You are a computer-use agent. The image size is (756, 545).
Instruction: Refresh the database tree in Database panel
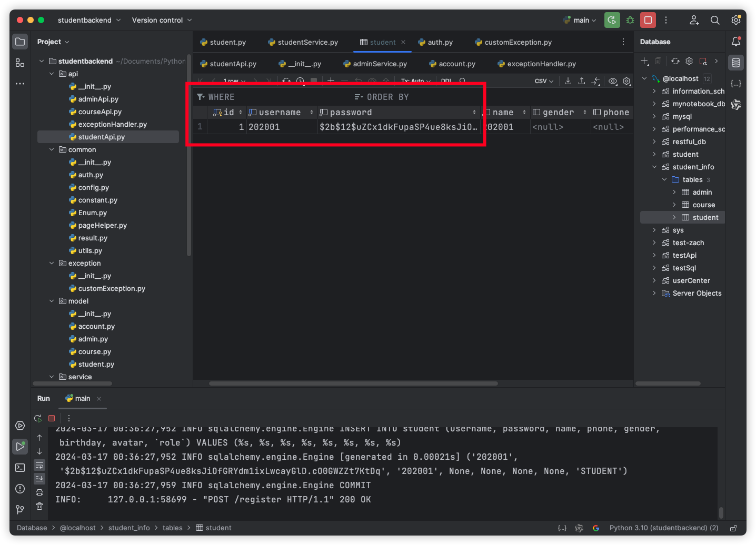point(675,61)
